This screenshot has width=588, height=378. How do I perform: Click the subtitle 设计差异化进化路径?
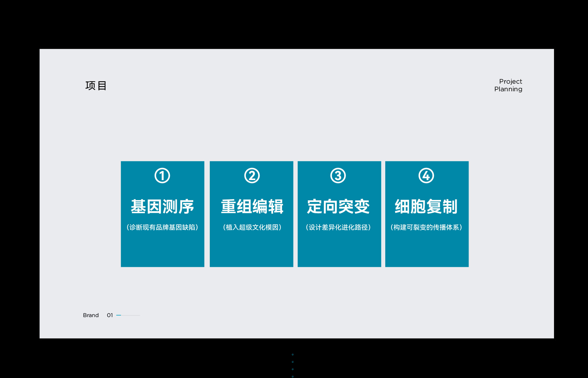pyautogui.click(x=338, y=227)
